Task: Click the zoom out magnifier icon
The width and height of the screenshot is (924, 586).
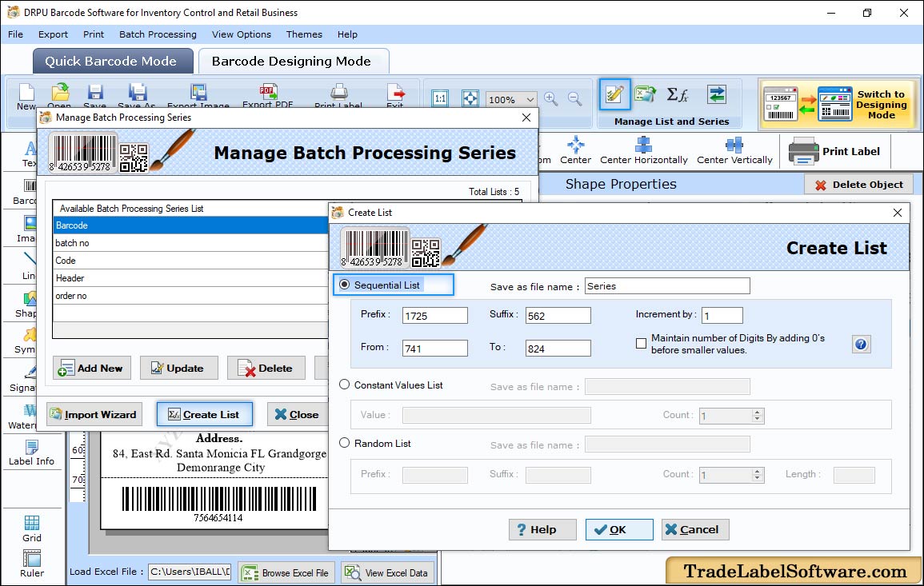Action: click(x=574, y=98)
